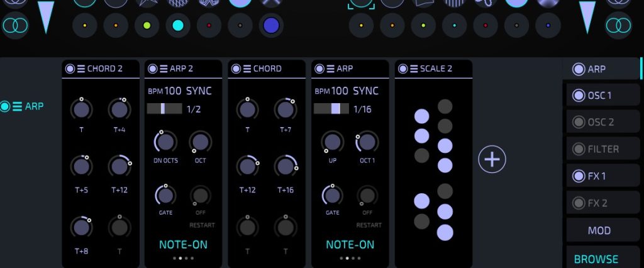Switch to the FILTER tab in sidebar
Screen dimensions: 644x268
tap(603, 149)
